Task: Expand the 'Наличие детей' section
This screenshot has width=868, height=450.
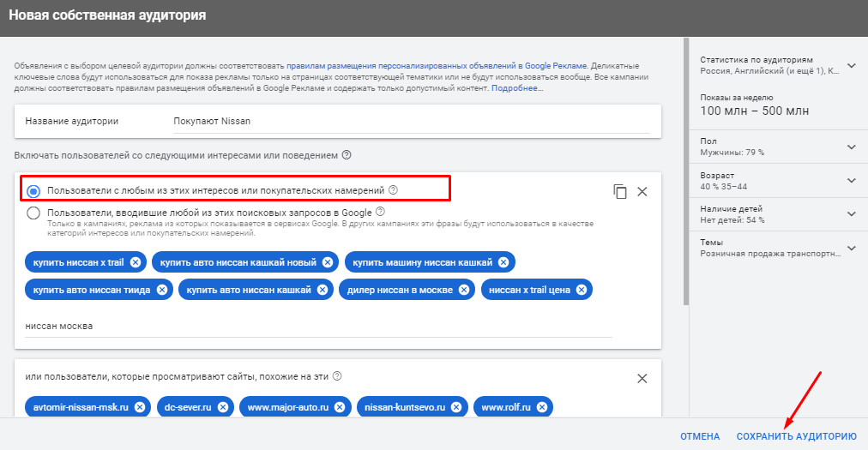Action: pyautogui.click(x=851, y=213)
